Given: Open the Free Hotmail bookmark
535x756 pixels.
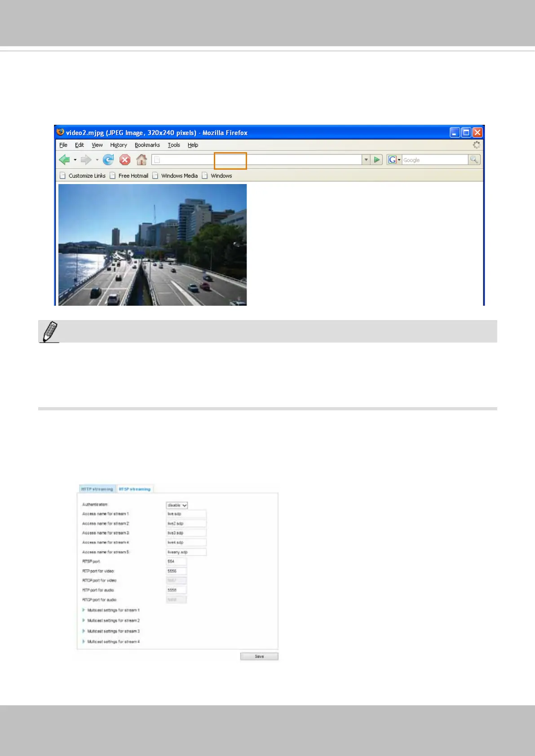Looking at the screenshot, I should pos(129,176).
